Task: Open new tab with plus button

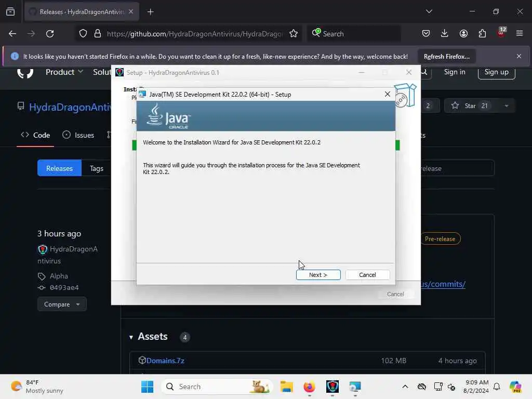Action: point(150,12)
